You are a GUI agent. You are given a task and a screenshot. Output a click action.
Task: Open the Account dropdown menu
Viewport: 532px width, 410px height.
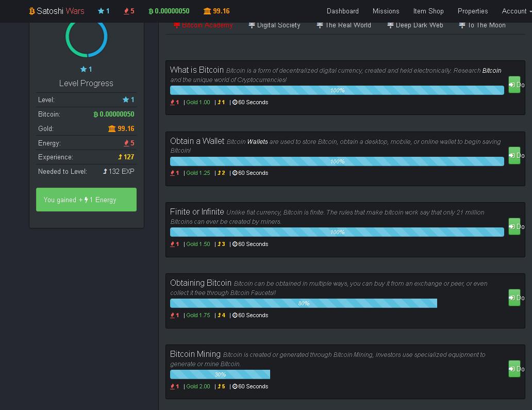(x=516, y=11)
